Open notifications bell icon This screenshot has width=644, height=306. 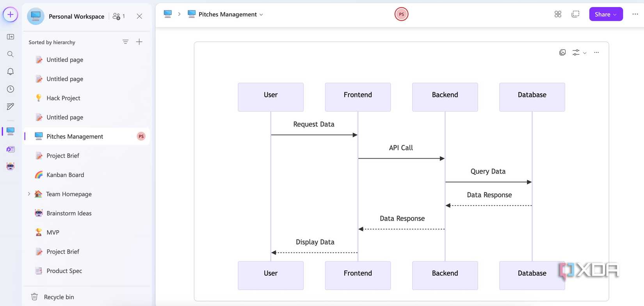[x=11, y=72]
